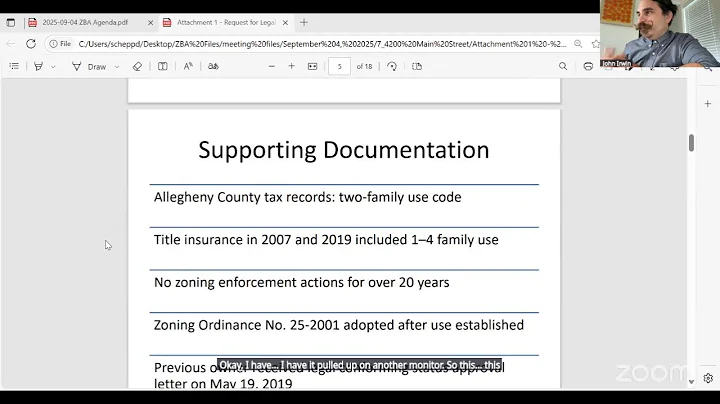Go back to previous page
Viewport: 720px width, 404px height.
pyautogui.click(x=11, y=44)
